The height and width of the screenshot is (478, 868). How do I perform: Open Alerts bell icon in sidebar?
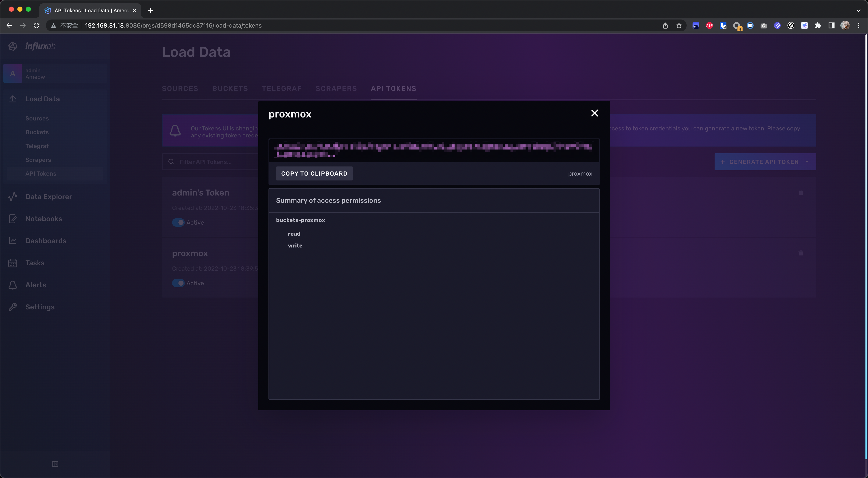point(13,285)
